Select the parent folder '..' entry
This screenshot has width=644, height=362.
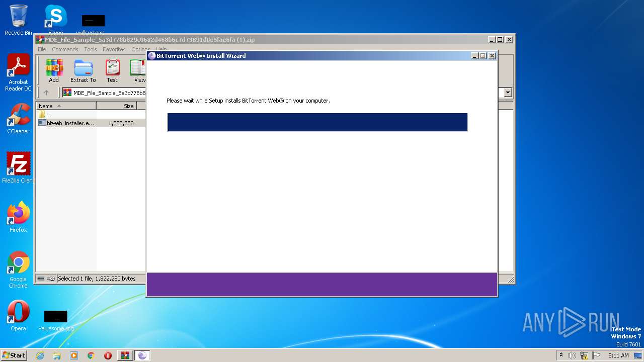pyautogui.click(x=45, y=115)
